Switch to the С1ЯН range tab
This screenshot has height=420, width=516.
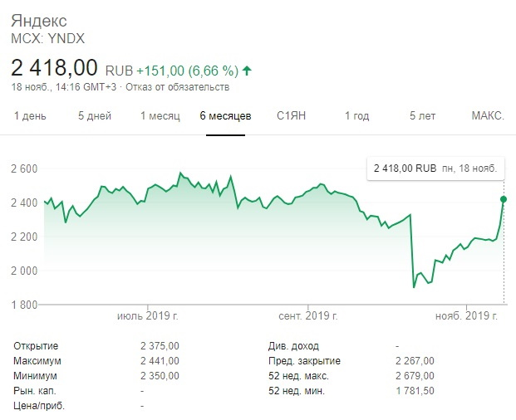coord(292,115)
